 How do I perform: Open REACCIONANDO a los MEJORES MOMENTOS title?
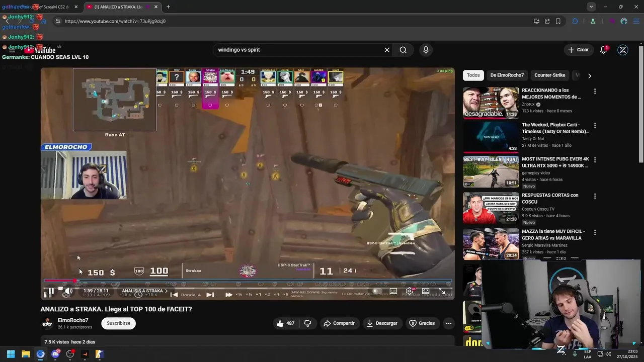click(551, 94)
